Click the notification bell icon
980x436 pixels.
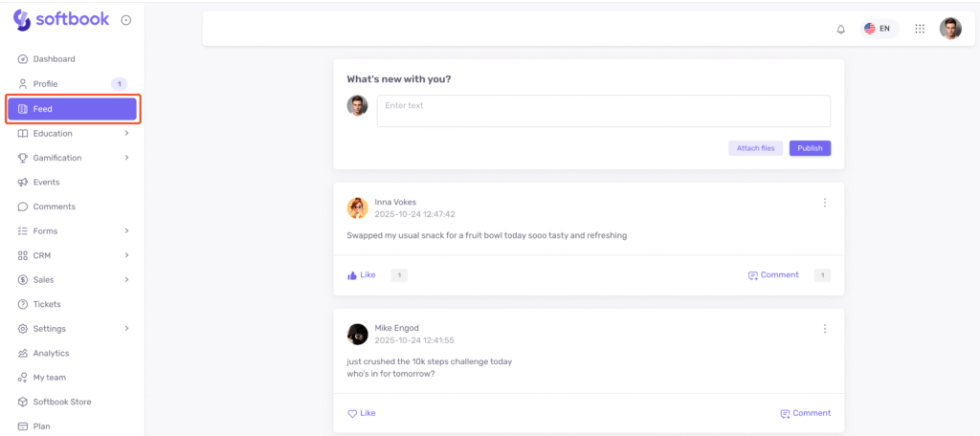coord(840,29)
